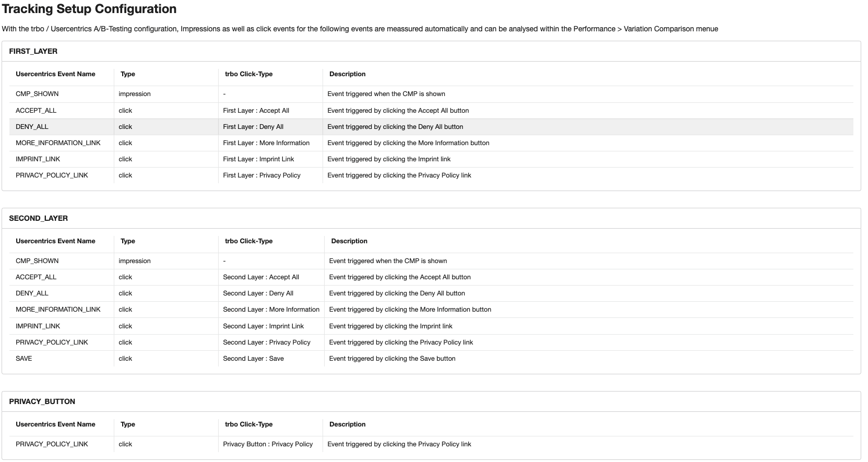Screen dimensions: 868x462
Task: Click 'impression' type in SECOND_LAYER table
Action: pyautogui.click(x=135, y=261)
